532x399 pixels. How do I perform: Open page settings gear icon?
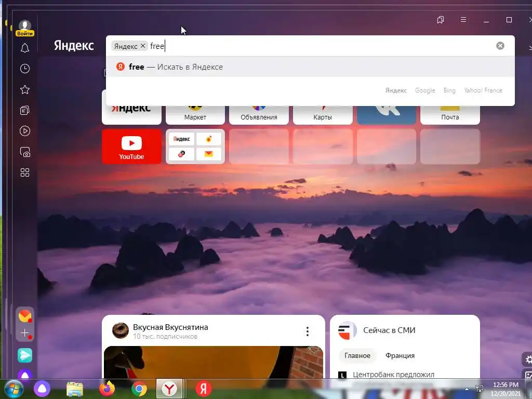528,360
